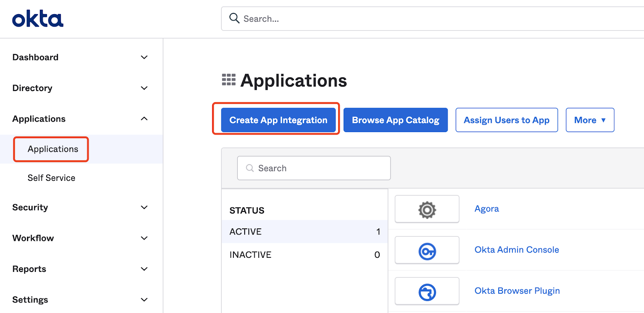Collapse the Applications section chevron
Viewport: 644px width, 313px height.
pos(144,119)
